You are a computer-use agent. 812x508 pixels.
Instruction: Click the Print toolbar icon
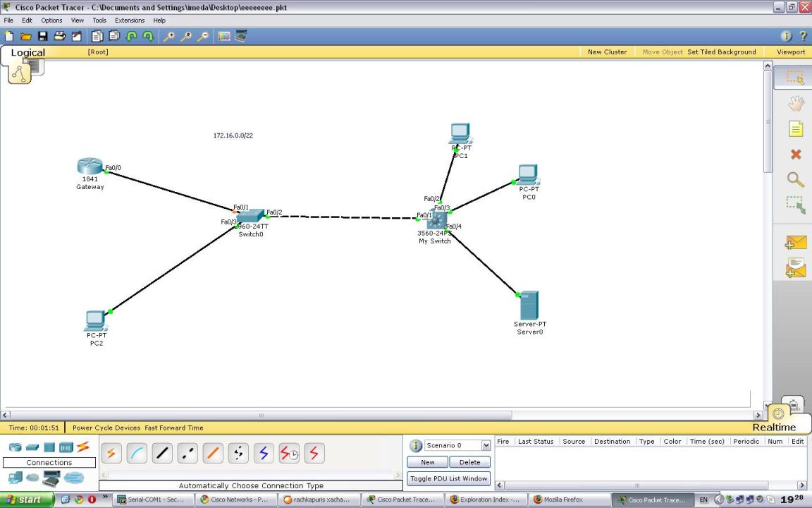coord(60,36)
